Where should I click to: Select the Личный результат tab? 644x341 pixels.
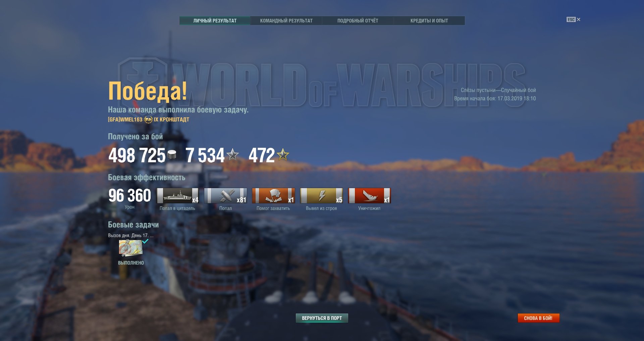tap(215, 21)
